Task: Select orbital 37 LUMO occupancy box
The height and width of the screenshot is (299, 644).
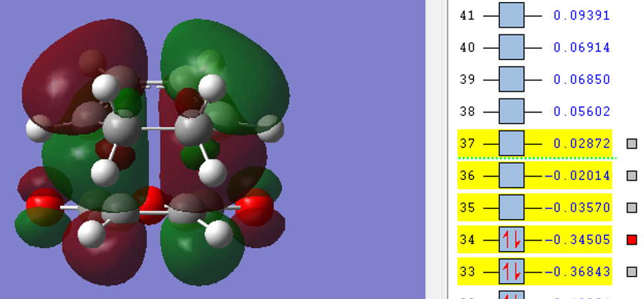Action: click(x=511, y=143)
